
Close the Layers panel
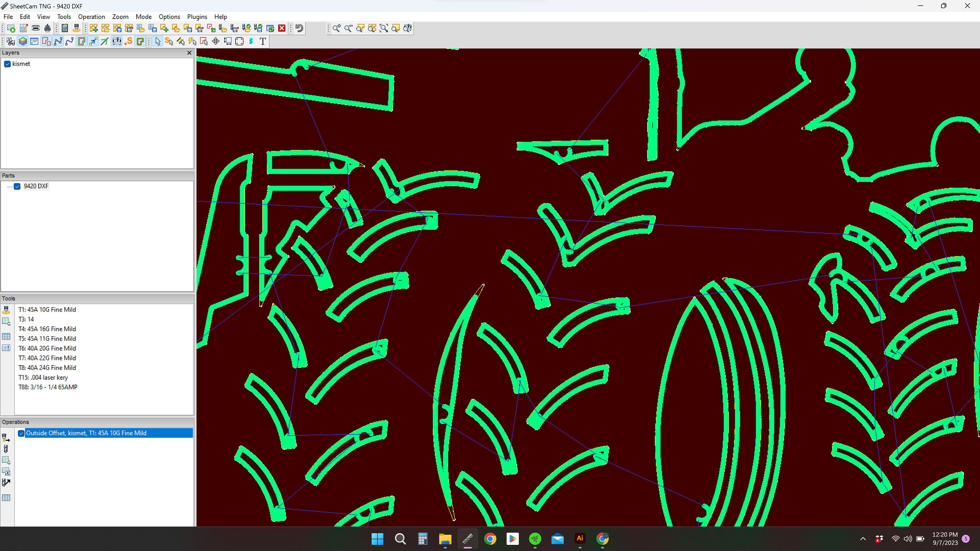tap(189, 53)
